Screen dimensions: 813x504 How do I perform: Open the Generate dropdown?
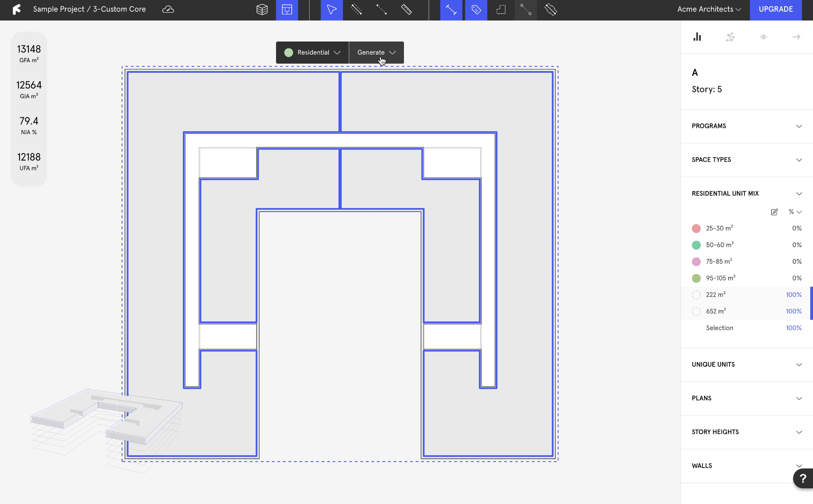[x=376, y=53]
